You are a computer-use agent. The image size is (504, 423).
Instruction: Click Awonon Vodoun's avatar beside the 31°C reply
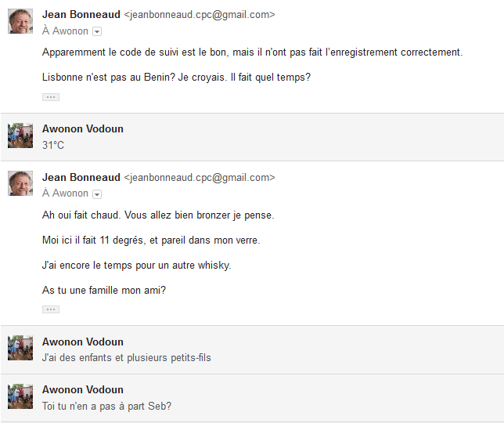[x=20, y=136]
